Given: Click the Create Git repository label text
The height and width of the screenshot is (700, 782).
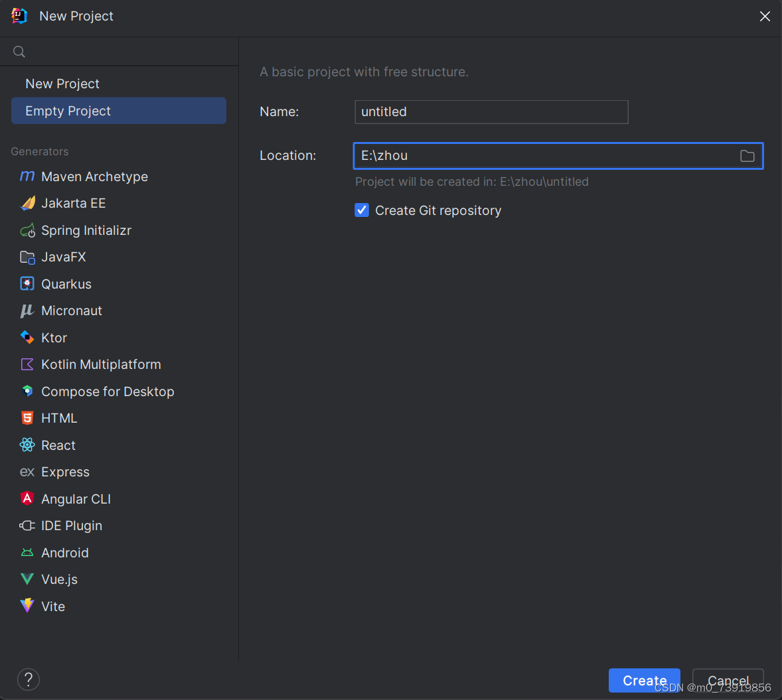Looking at the screenshot, I should [x=438, y=210].
